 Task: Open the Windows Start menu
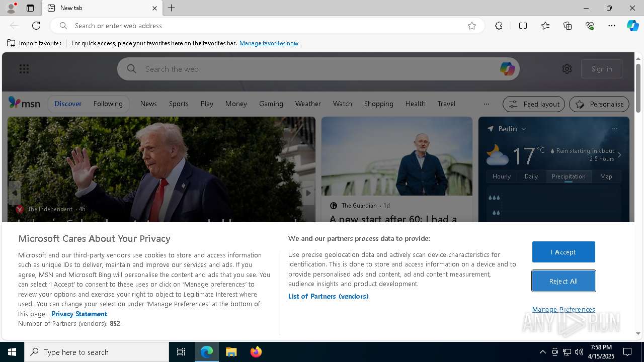click(x=12, y=352)
